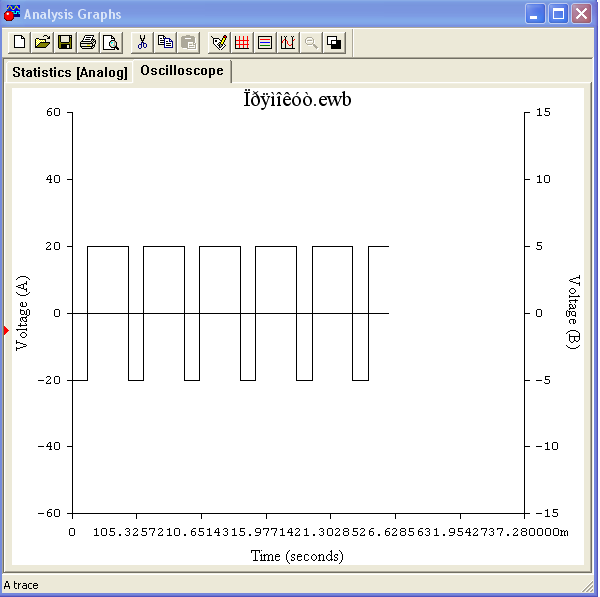
Task: Copy the graph with the copy icon
Action: pyautogui.click(x=165, y=42)
